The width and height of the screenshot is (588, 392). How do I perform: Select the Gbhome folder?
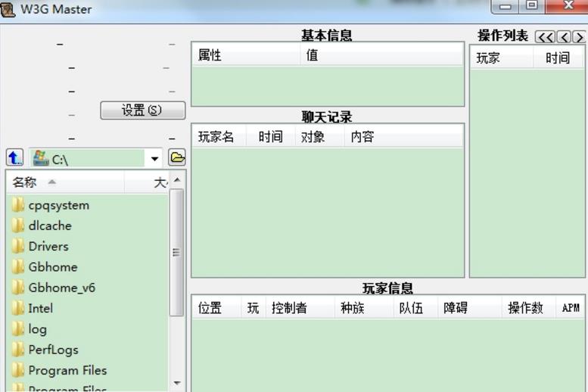pos(53,267)
